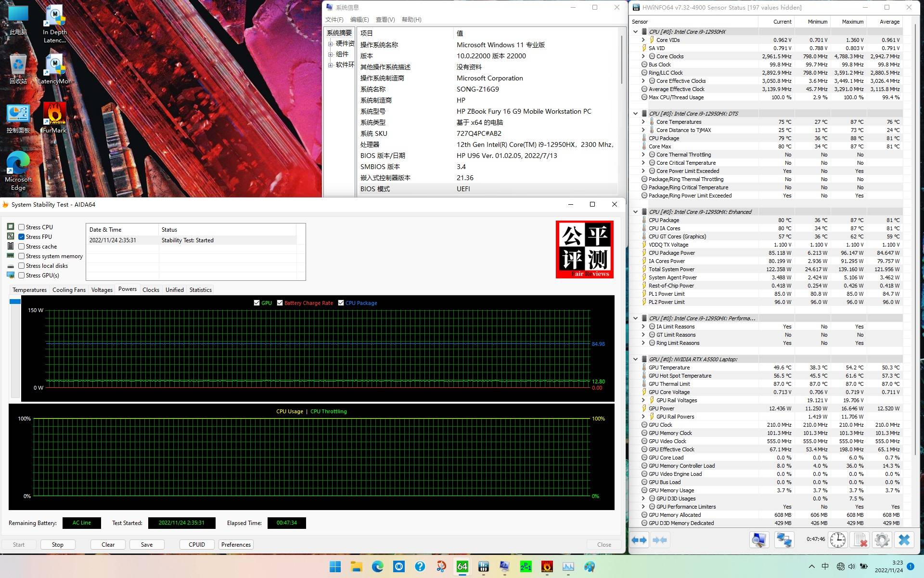Click the Stop button to end the stability test
The height and width of the screenshot is (578, 924).
[57, 544]
